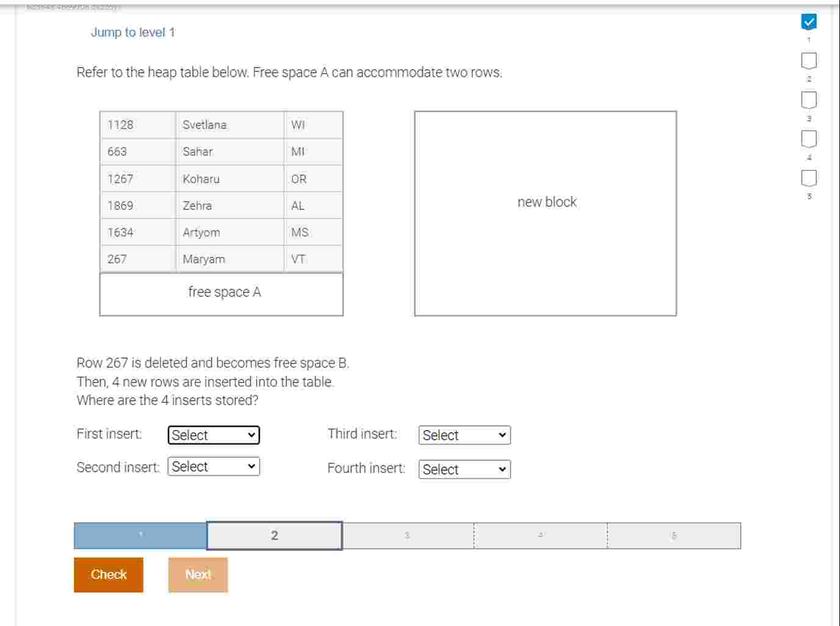Viewport: 840px width, 626px height.
Task: Click the highlighted part 1 progress segment
Action: pyautogui.click(x=139, y=536)
